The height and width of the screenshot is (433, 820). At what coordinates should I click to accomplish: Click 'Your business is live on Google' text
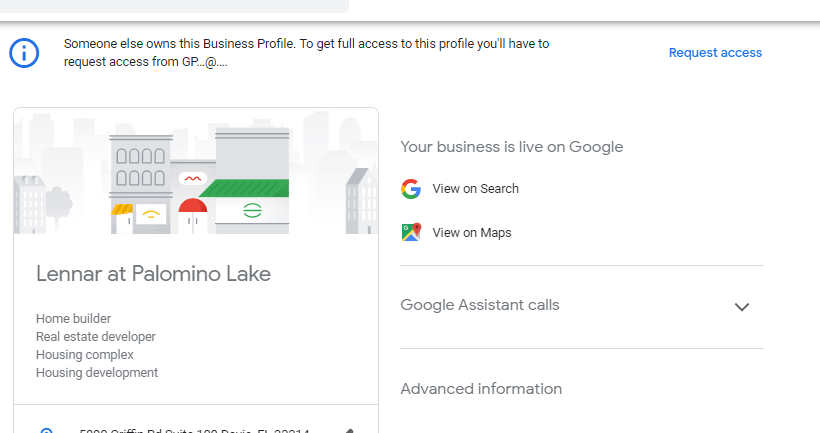[x=511, y=147]
